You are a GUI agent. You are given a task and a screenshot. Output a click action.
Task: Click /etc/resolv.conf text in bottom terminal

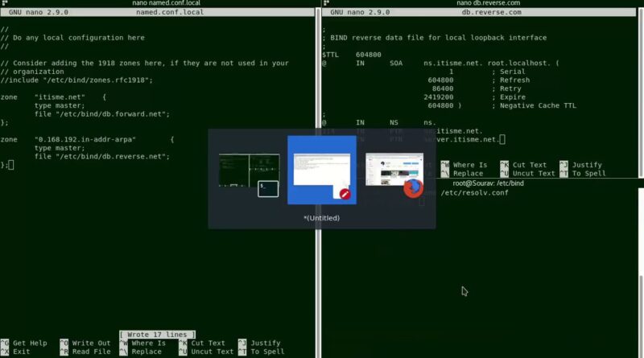point(474,192)
